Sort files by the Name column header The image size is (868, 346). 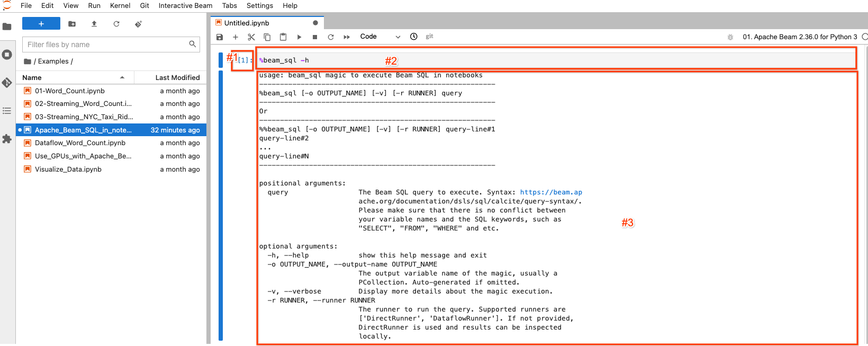click(32, 77)
